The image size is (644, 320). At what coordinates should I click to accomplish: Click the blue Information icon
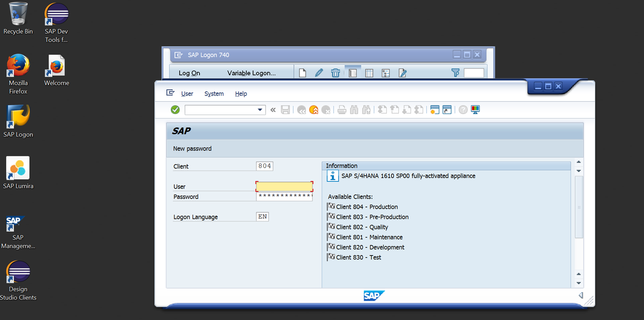click(x=333, y=176)
